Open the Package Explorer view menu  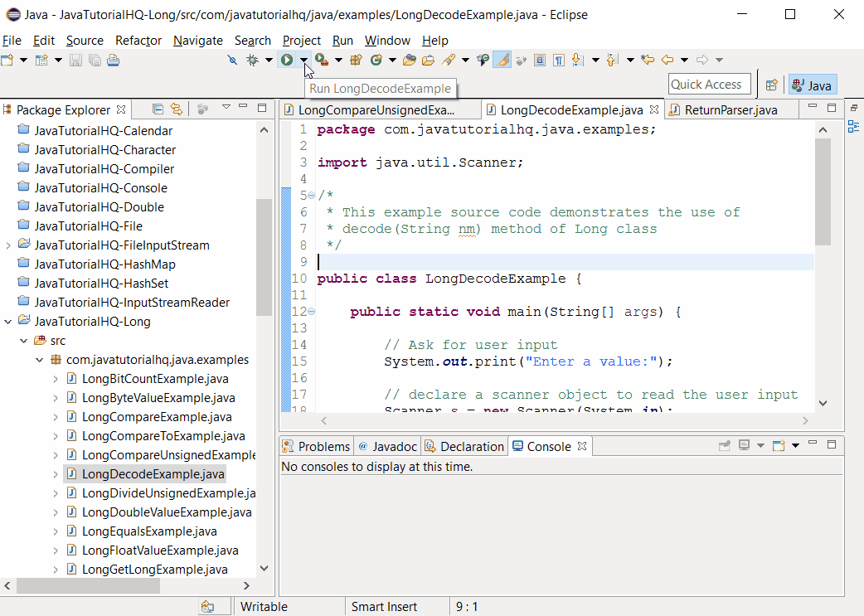226,109
